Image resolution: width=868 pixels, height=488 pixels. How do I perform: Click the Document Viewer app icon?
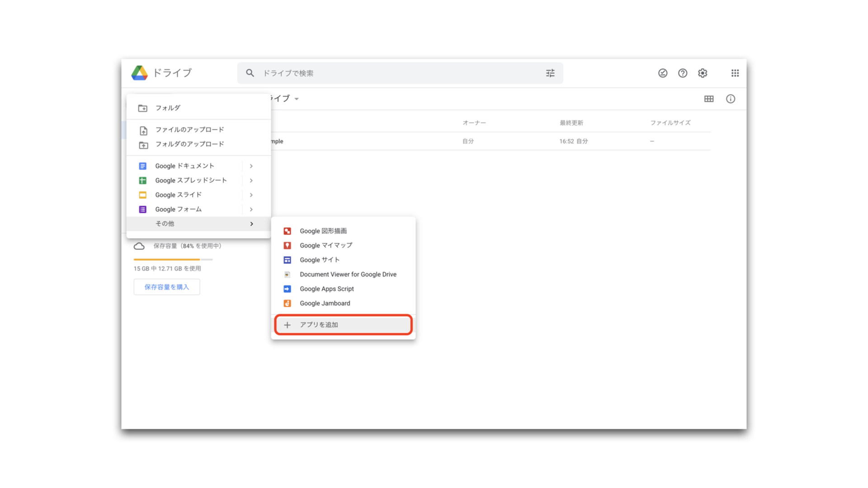(x=287, y=275)
